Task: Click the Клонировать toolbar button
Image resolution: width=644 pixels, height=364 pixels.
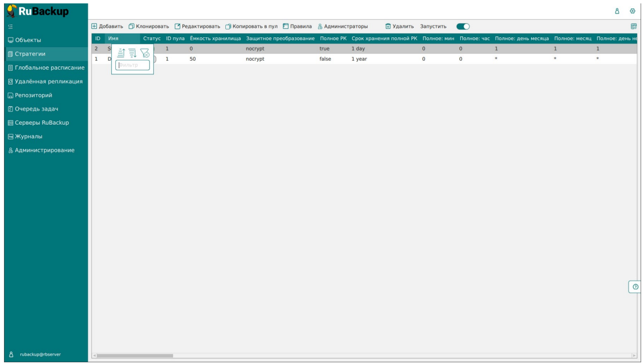Action: pos(149,26)
